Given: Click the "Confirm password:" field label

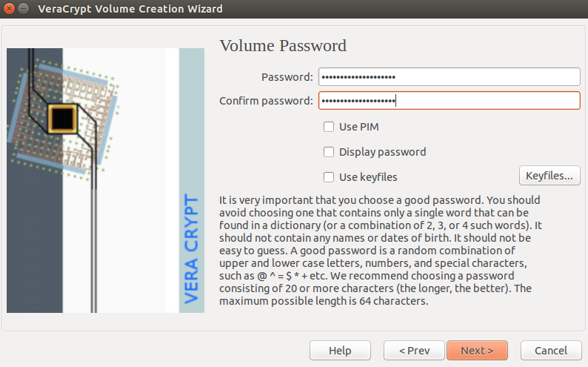Looking at the screenshot, I should [x=266, y=101].
